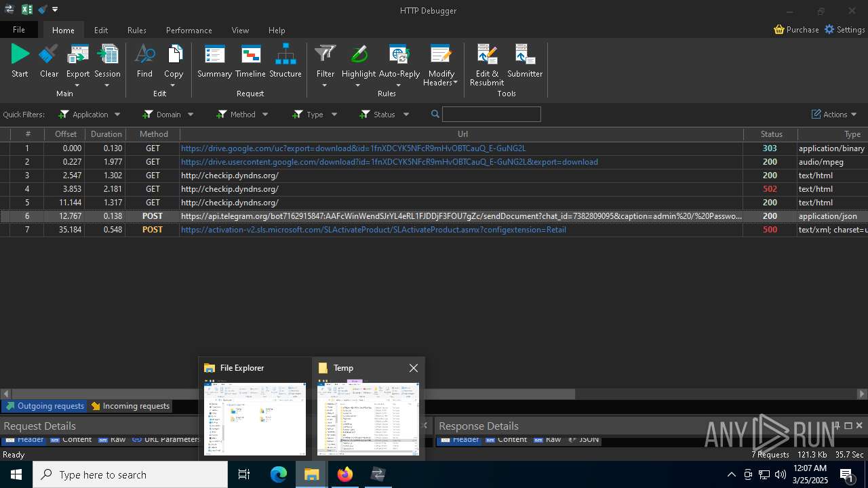Image resolution: width=868 pixels, height=488 pixels.
Task: Select the Outgoing requests tab
Action: coord(45,406)
